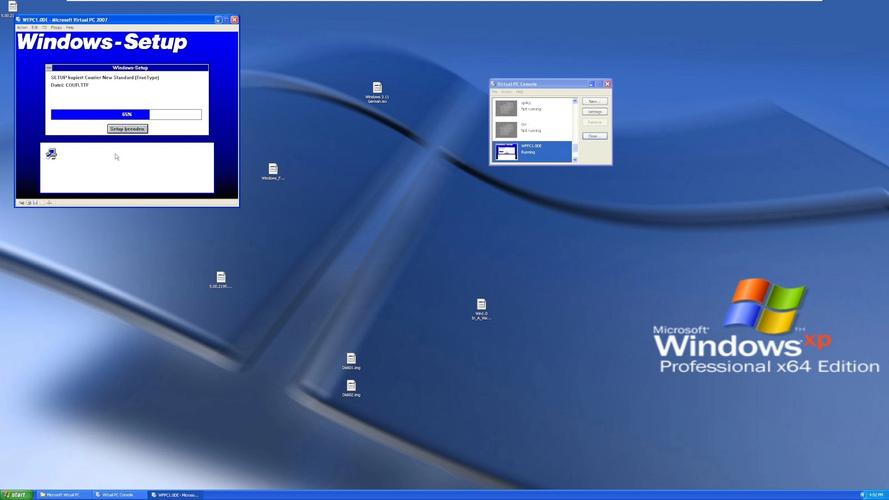Select the file icon in the desktop corner

pos(12,7)
